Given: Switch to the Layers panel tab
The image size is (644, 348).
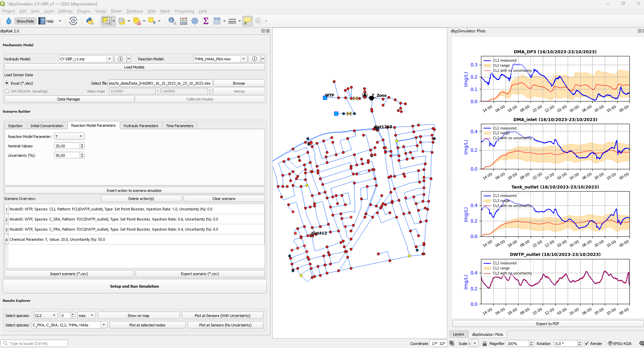Looking at the screenshot, I should (458, 334).
